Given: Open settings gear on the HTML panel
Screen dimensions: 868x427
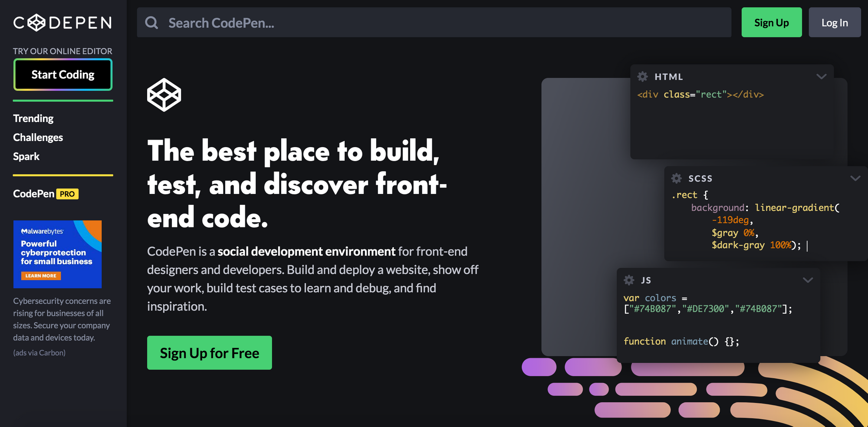Looking at the screenshot, I should (x=643, y=76).
